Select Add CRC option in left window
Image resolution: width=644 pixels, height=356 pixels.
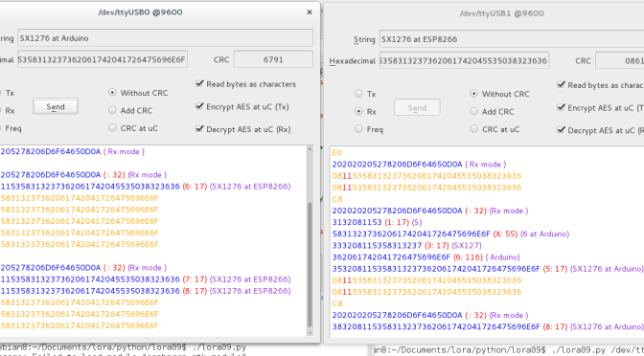112,110
